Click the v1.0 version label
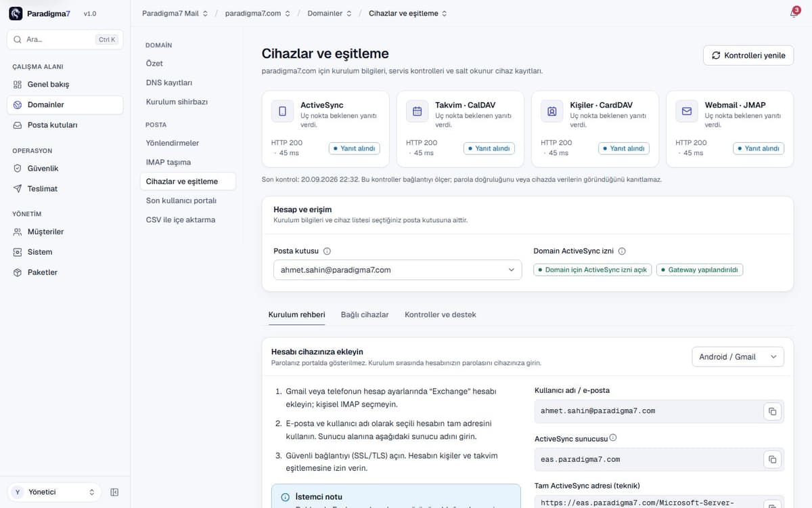Image resolution: width=812 pixels, height=508 pixels. click(x=90, y=14)
